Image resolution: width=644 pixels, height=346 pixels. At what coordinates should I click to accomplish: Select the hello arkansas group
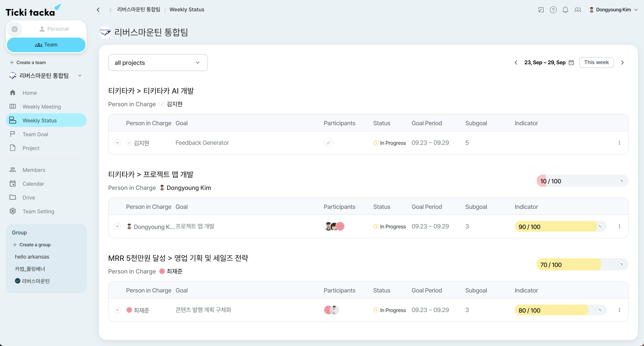32,257
